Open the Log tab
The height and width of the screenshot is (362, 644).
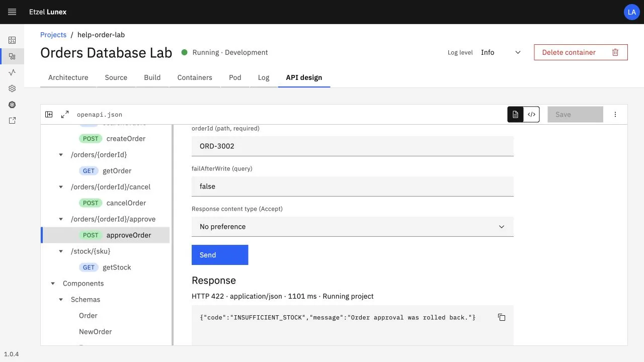[264, 77]
